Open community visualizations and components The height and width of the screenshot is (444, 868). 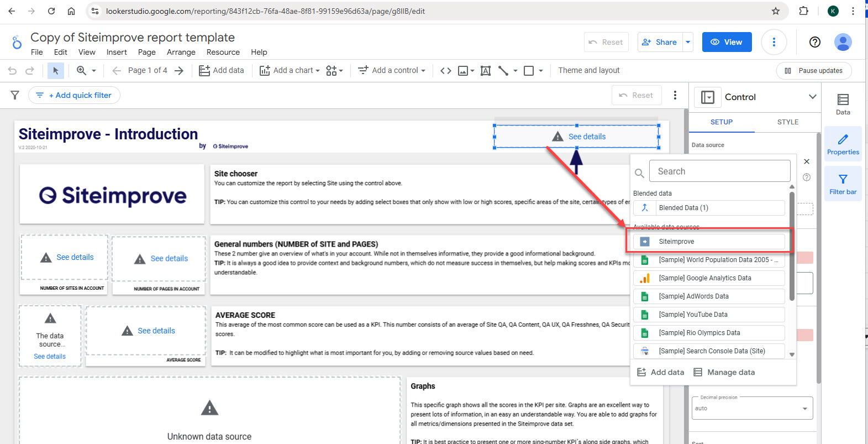[x=334, y=71]
